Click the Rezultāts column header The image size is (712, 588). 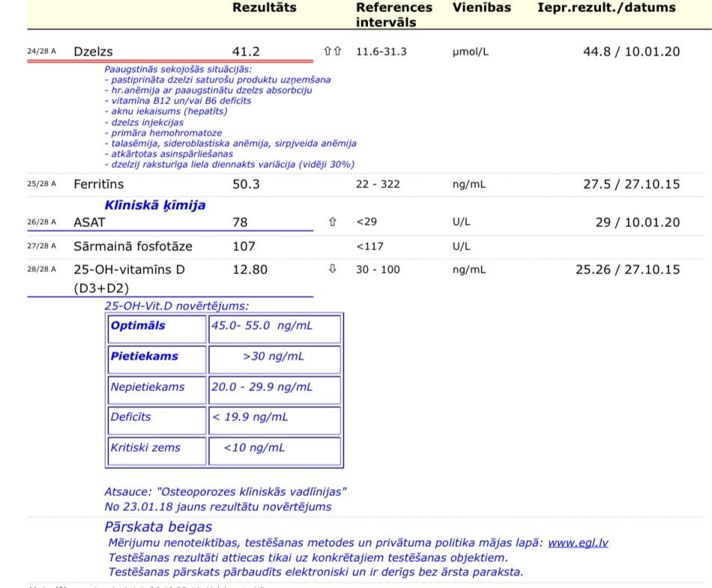click(x=265, y=7)
